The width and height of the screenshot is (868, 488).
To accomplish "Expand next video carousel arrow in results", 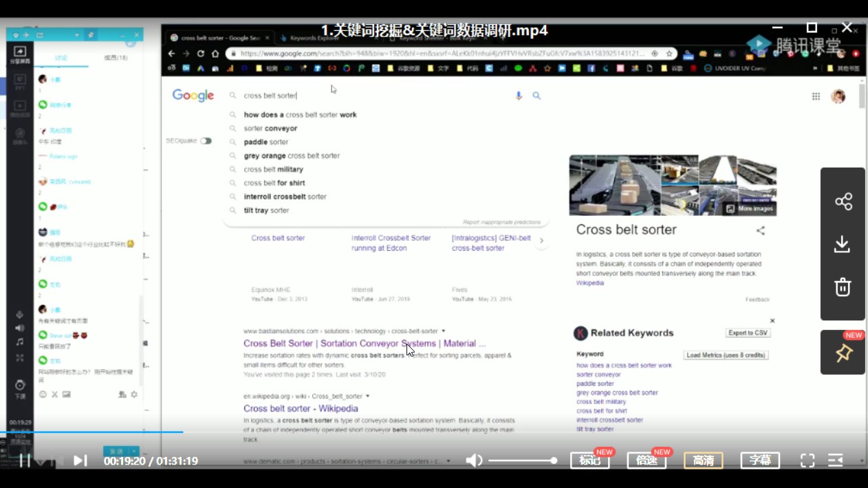I will (x=541, y=241).
